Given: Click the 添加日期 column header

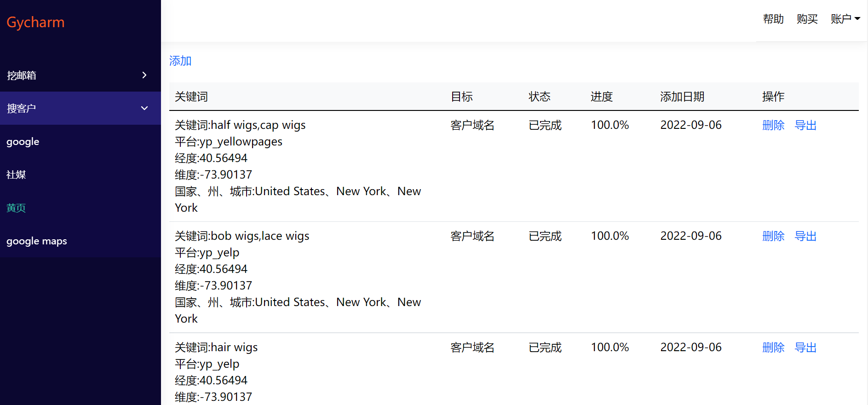Looking at the screenshot, I should [682, 97].
